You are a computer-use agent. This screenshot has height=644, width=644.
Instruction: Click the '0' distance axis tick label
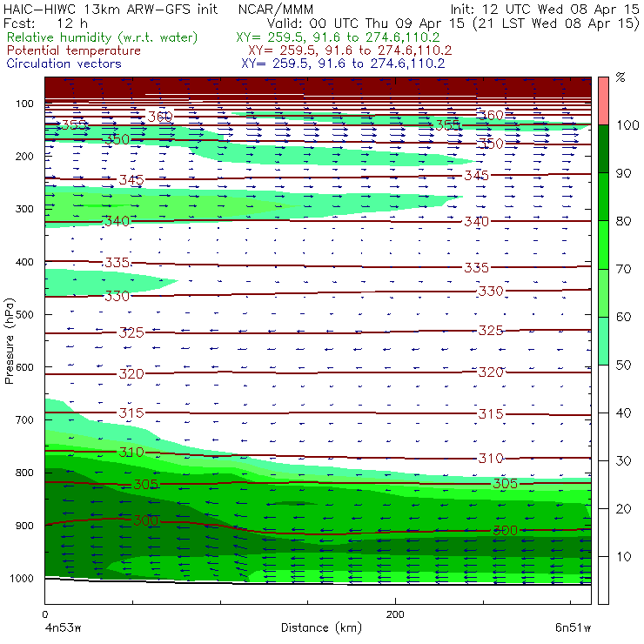45,614
